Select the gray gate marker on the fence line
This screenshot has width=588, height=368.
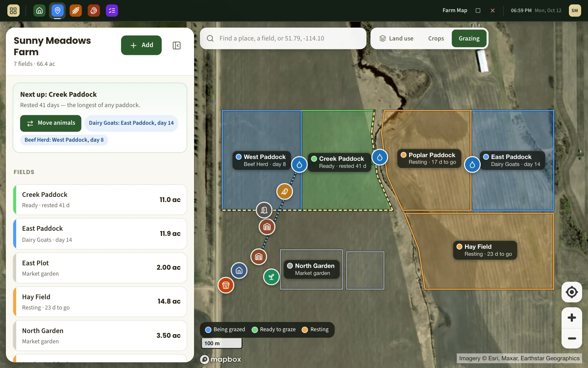(264, 210)
